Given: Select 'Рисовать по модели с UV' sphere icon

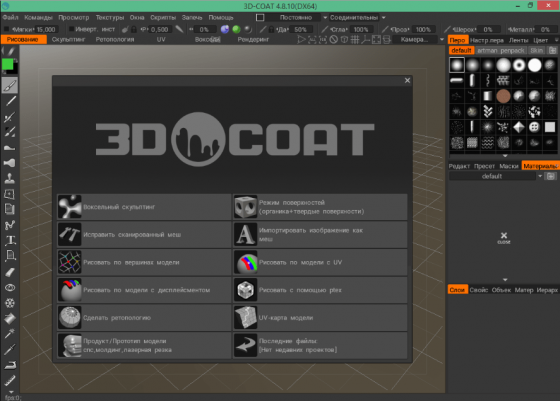Looking at the screenshot, I should [245, 262].
